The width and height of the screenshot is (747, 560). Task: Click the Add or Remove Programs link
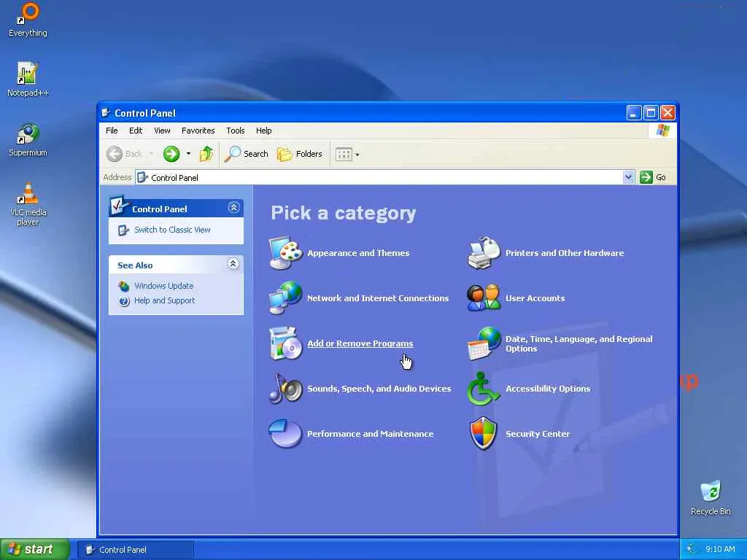coord(360,343)
